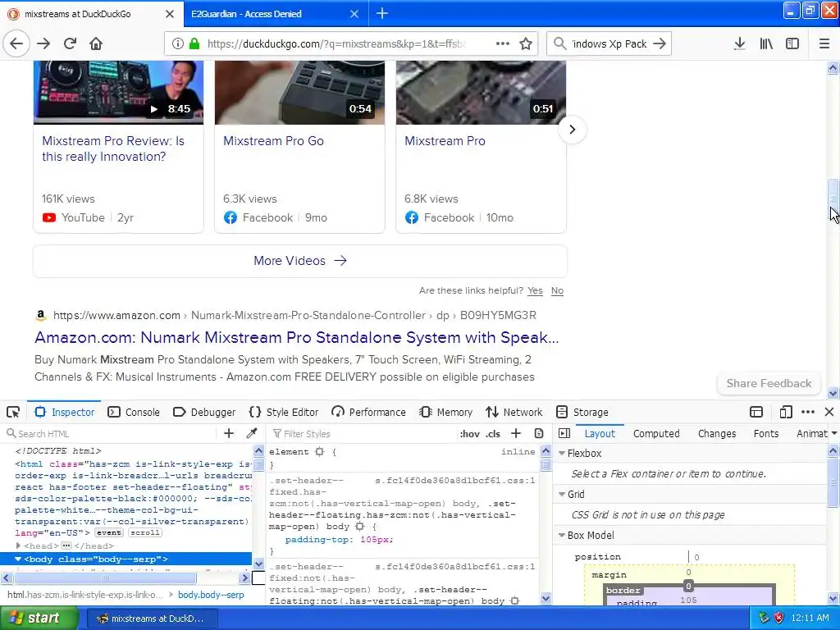The image size is (840, 630).
Task: Click the More Videos button
Action: (x=300, y=261)
